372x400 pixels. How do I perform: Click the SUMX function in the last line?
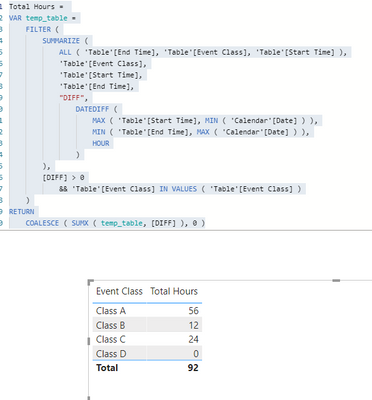pyautogui.click(x=80, y=223)
